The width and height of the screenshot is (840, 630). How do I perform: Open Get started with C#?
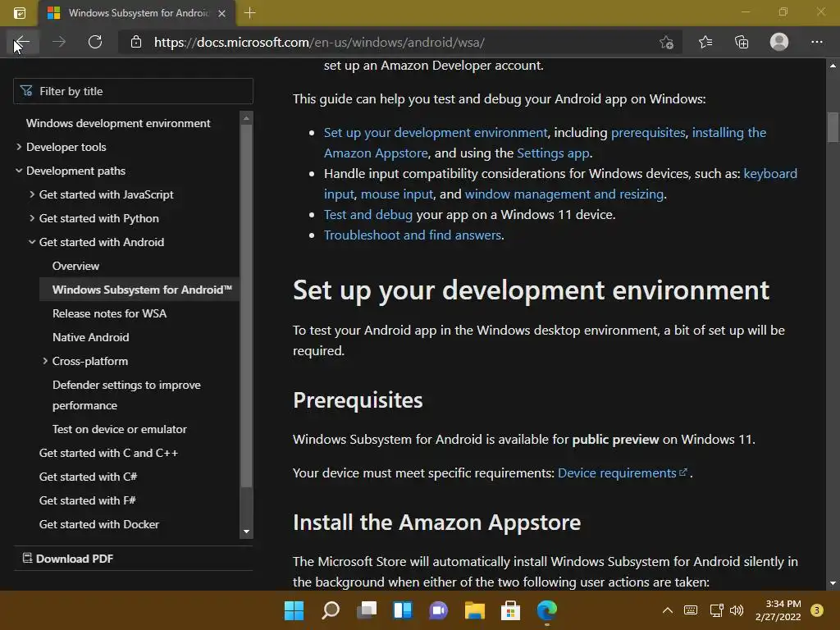[x=88, y=477]
